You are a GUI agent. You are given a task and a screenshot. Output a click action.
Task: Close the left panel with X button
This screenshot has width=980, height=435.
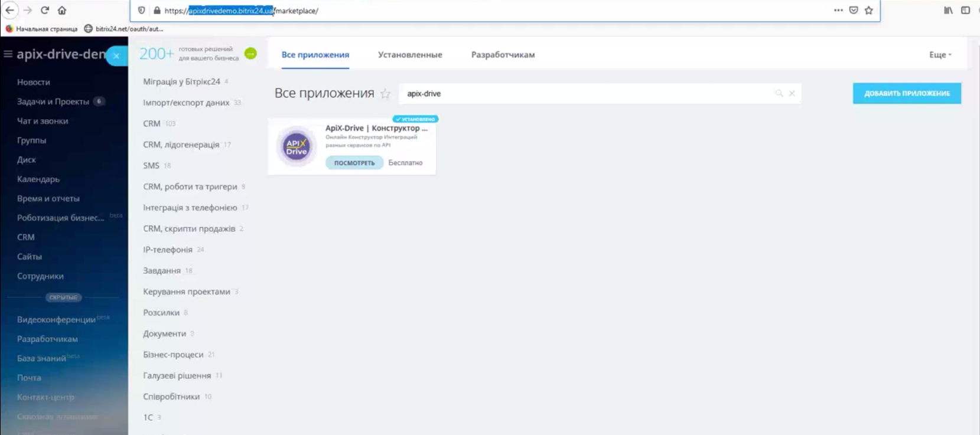pyautogui.click(x=116, y=56)
